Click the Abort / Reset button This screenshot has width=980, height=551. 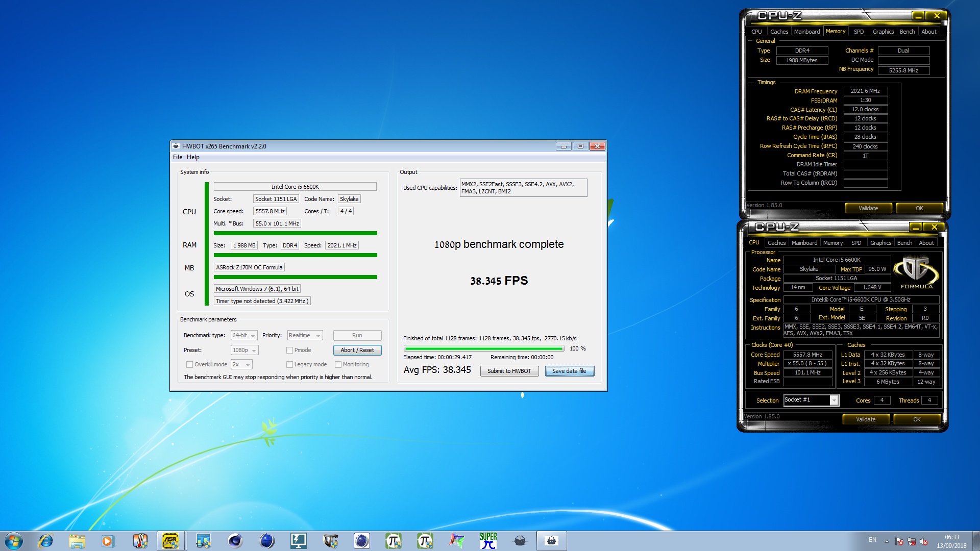point(357,350)
